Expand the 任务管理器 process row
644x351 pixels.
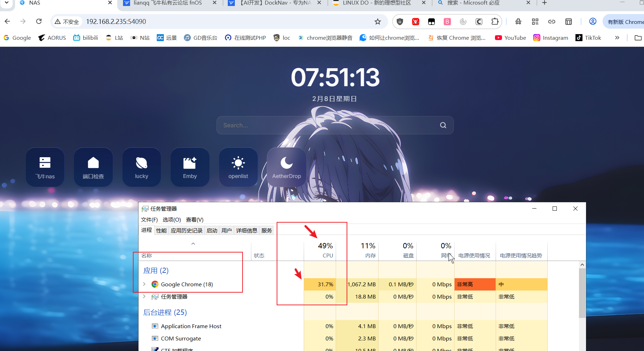click(x=144, y=296)
